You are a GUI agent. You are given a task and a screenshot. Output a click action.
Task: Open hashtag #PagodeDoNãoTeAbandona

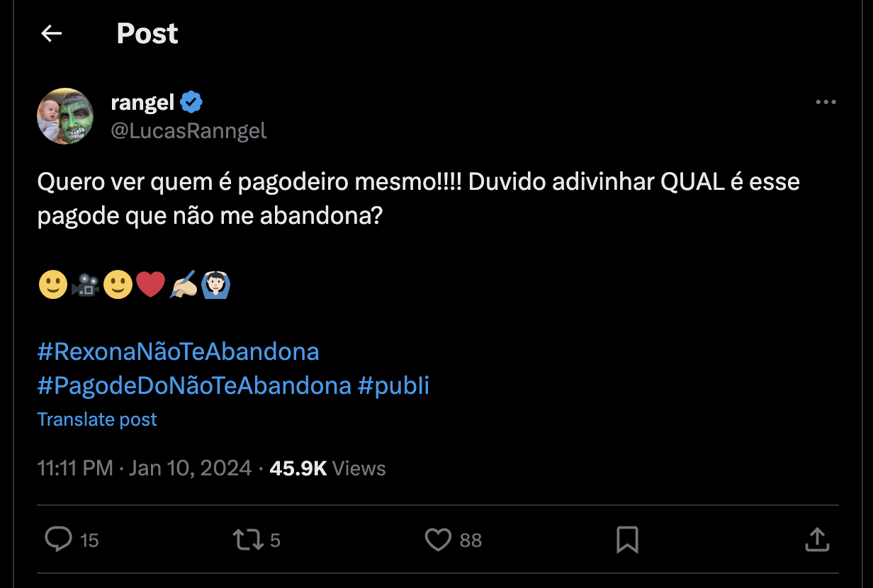[194, 385]
